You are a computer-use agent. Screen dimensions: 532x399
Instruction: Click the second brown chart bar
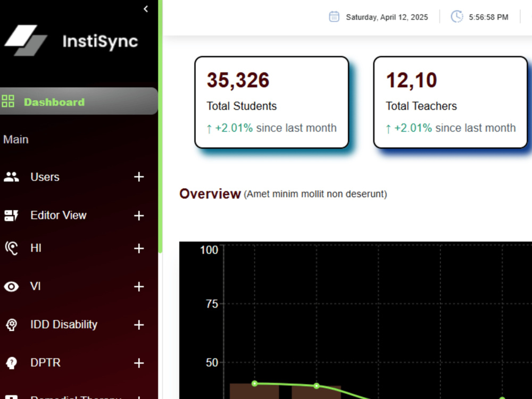316,392
